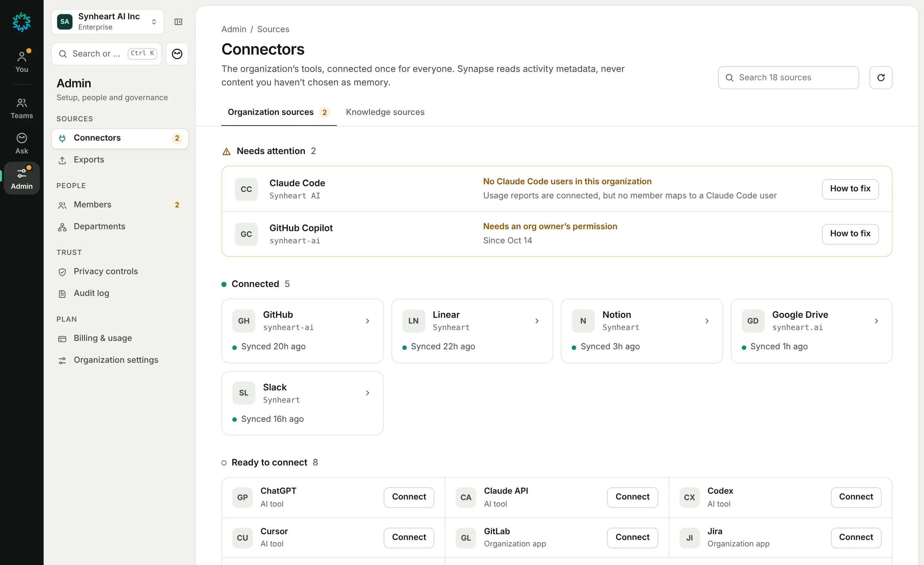Open the Audit log page

[120, 293]
